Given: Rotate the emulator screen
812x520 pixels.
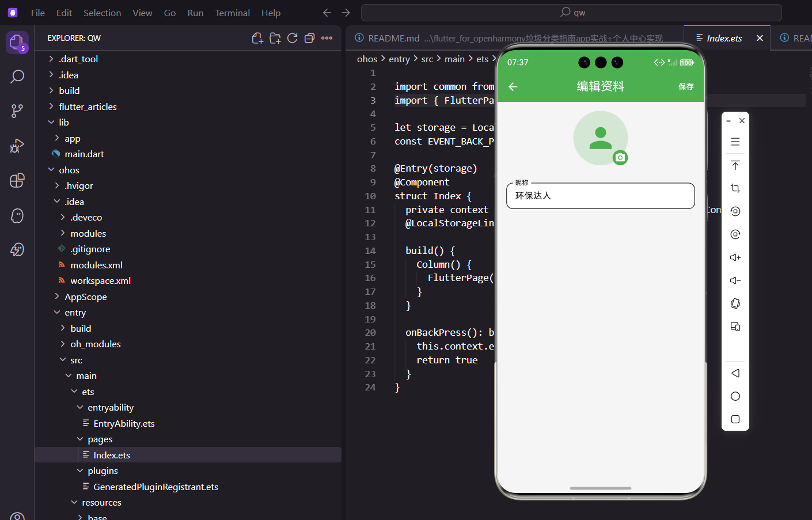Looking at the screenshot, I should pos(735,303).
